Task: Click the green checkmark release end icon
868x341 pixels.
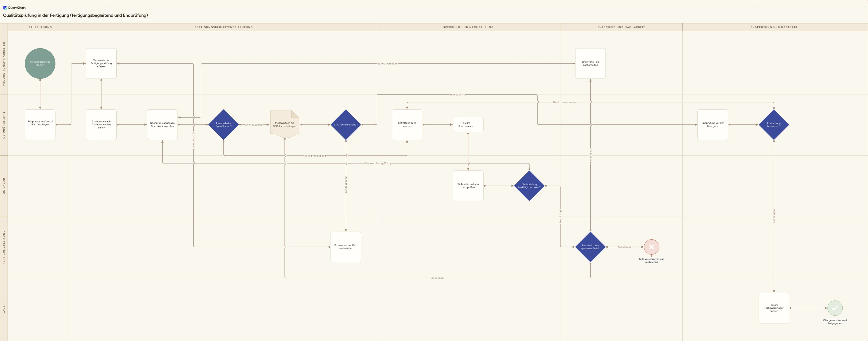Action: coord(835,308)
